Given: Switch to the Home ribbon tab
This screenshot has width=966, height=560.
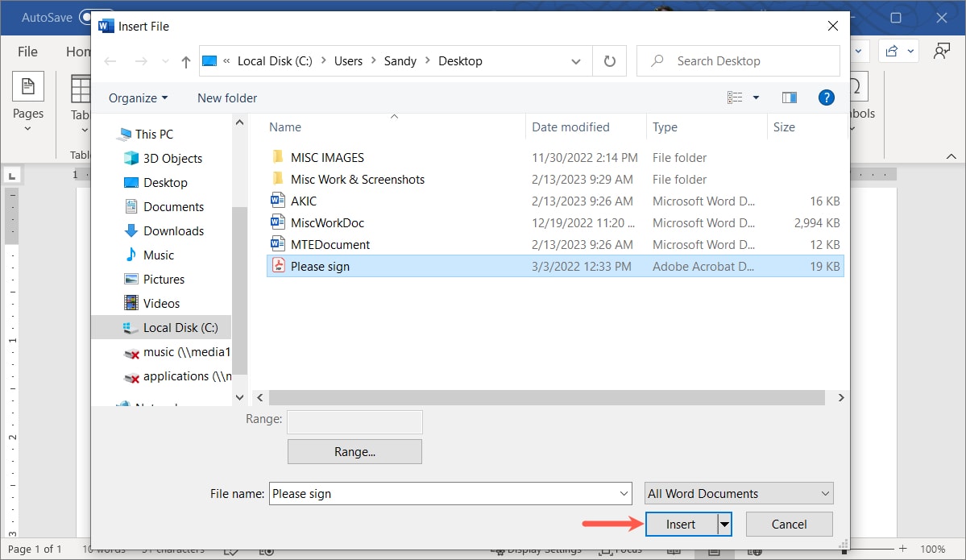Looking at the screenshot, I should (x=78, y=51).
